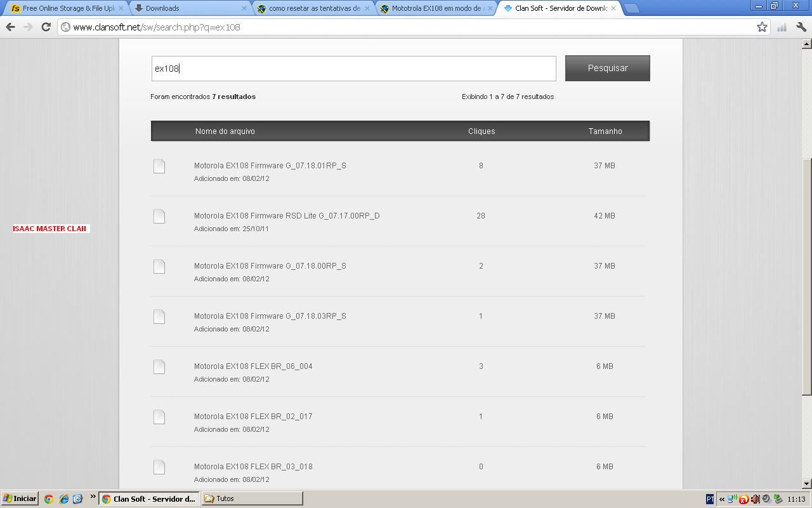This screenshot has height=508, width=812.
Task: Click the browser forward arrow
Action: (28, 27)
